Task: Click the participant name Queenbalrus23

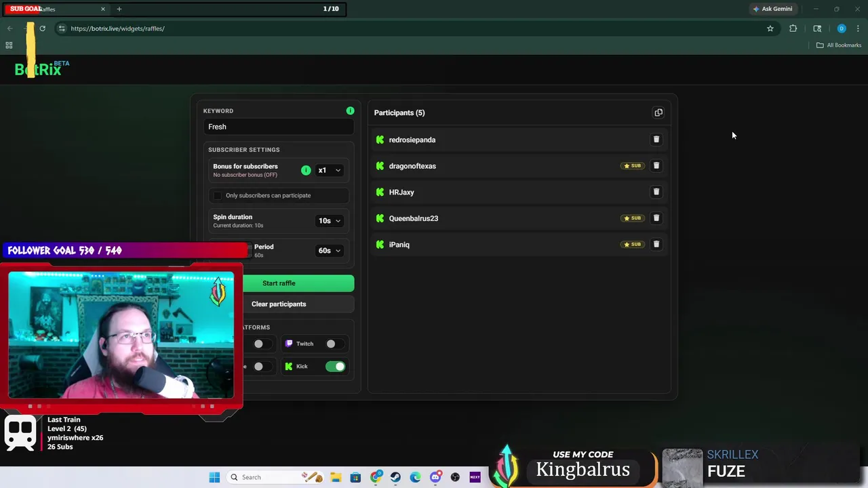Action: (x=414, y=218)
